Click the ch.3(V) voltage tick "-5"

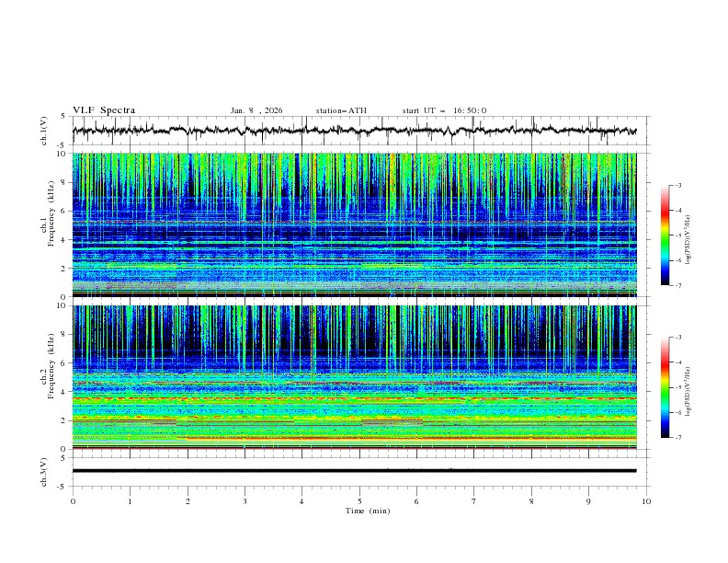coord(63,487)
